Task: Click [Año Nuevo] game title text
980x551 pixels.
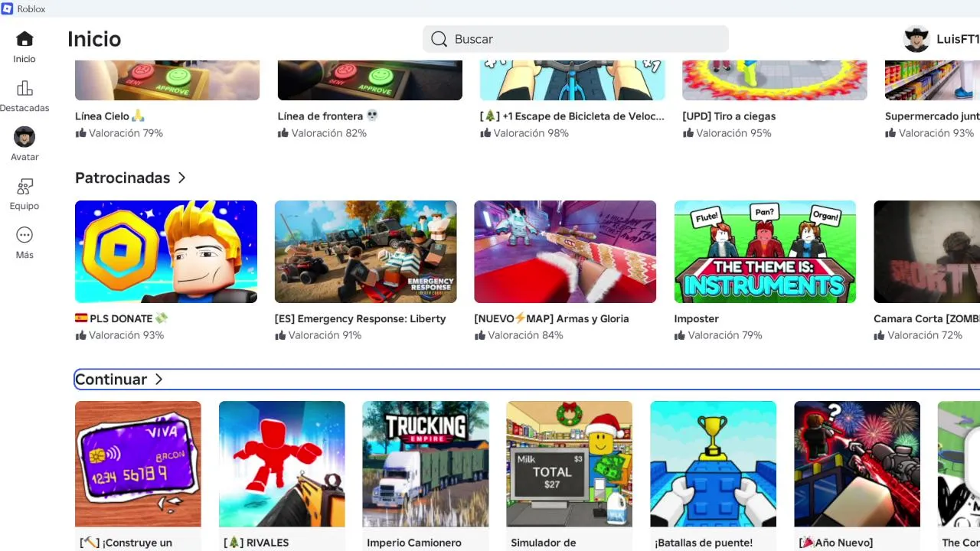Action: pos(835,543)
